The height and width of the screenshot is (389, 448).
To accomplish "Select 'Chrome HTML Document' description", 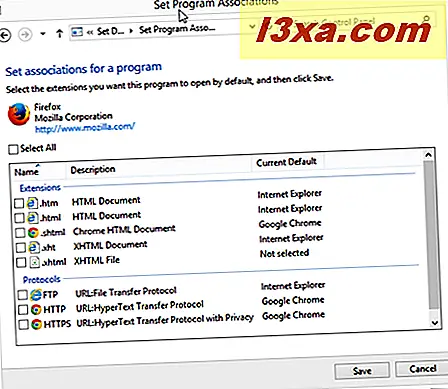I will [124, 230].
